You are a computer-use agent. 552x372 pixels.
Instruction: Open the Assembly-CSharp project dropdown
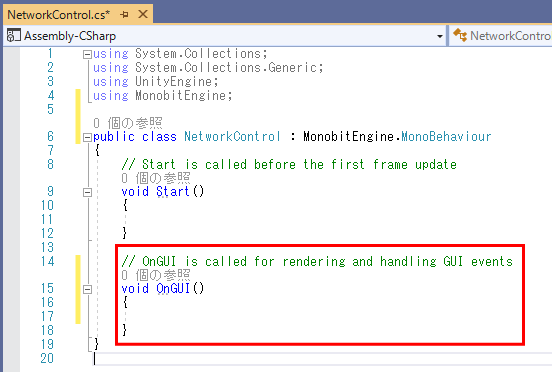[439, 36]
